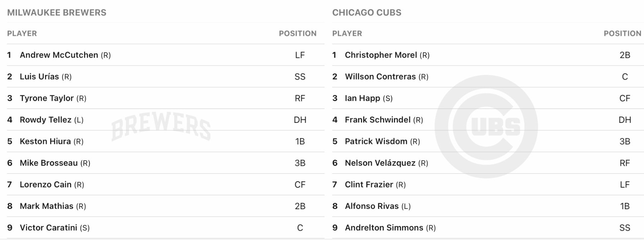Click Christopher Morel's name
This screenshot has width=644, height=240.
381,55
